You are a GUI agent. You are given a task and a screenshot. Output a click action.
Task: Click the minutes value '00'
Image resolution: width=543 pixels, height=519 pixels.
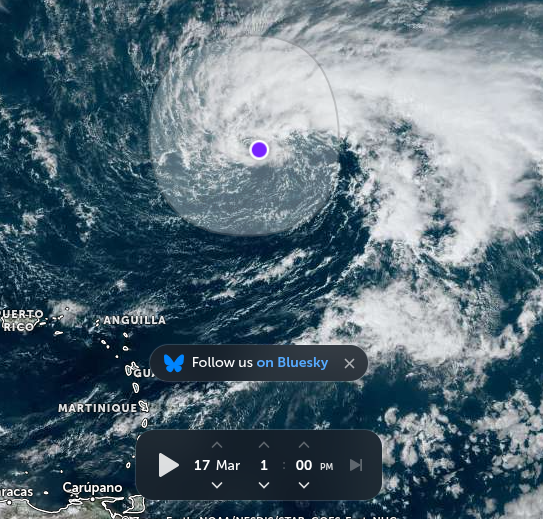[304, 465]
